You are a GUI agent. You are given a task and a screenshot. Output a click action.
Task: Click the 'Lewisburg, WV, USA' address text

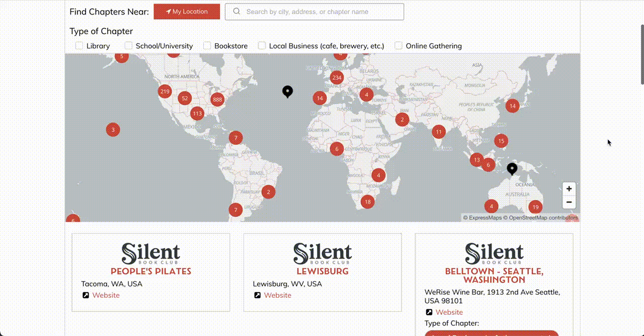coord(287,284)
